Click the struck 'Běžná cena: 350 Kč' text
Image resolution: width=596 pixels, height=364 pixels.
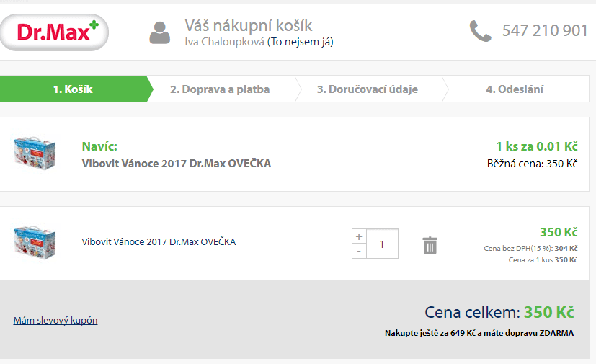point(532,164)
